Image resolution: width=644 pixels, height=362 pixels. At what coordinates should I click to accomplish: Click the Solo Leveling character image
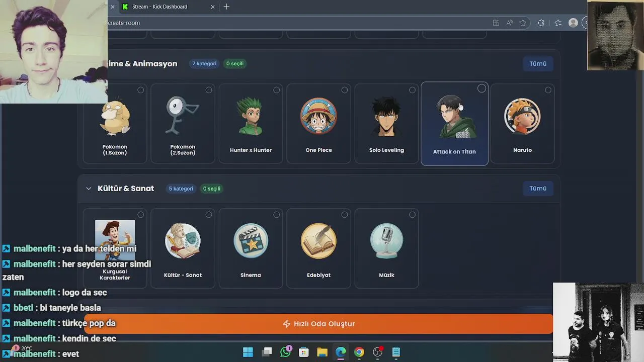pyautogui.click(x=386, y=117)
